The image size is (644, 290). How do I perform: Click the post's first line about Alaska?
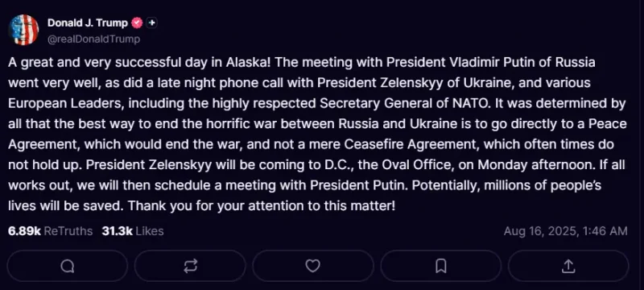click(x=301, y=63)
